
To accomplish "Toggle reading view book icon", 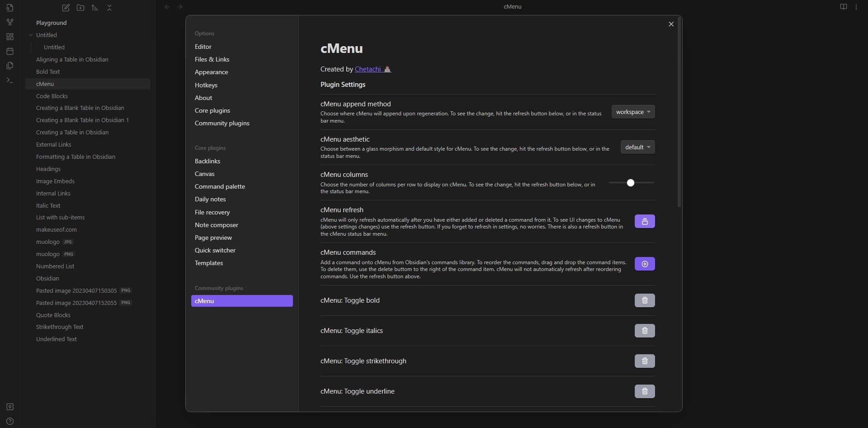I will [843, 7].
